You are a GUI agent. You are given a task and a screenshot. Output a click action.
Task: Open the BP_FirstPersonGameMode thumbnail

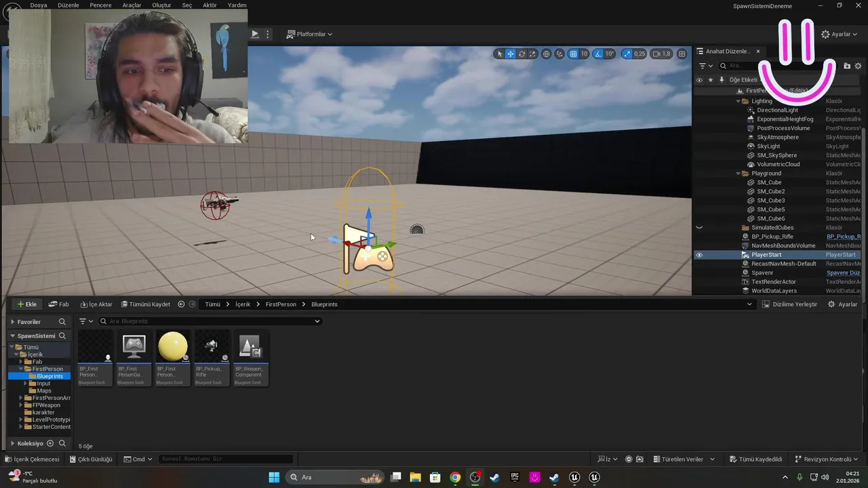pos(134,347)
